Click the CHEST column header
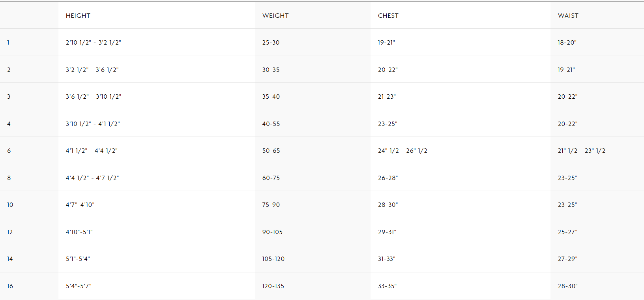 point(388,16)
